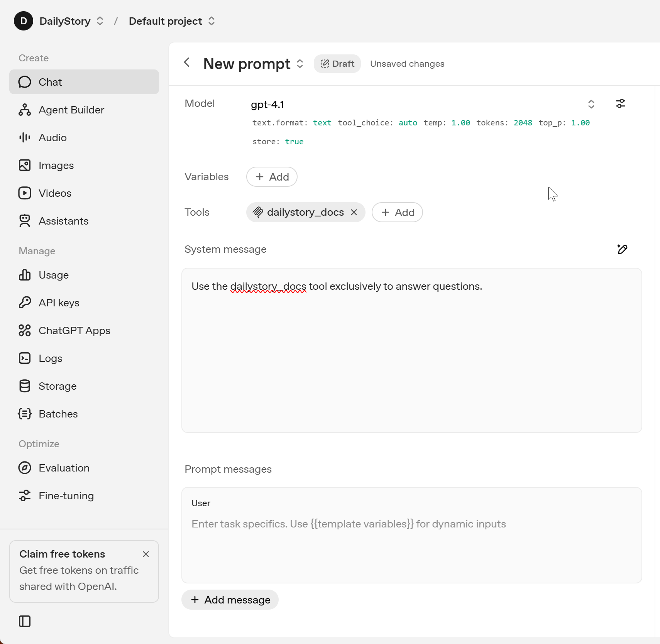
Task: Dismiss the Claim free tokens card
Action: point(146,554)
